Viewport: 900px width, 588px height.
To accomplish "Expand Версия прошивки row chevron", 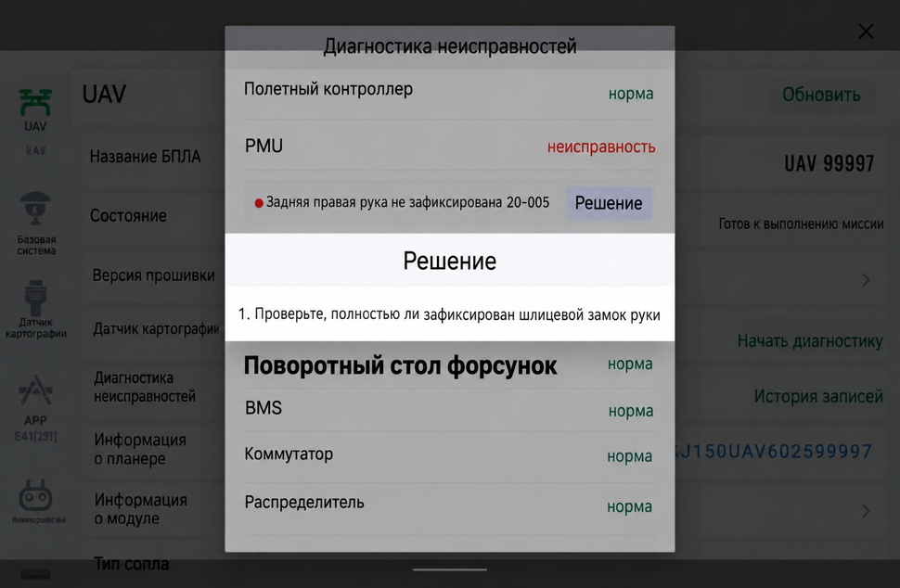I will coord(866,279).
